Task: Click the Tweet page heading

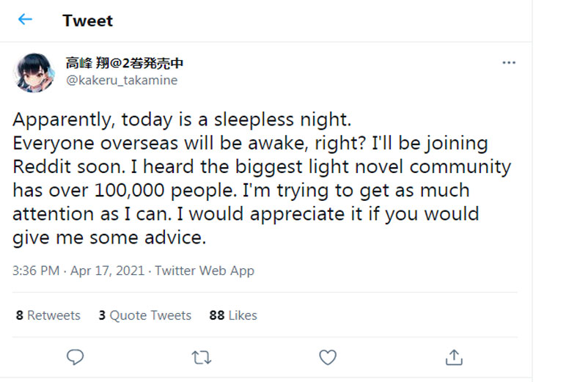Action: (88, 21)
